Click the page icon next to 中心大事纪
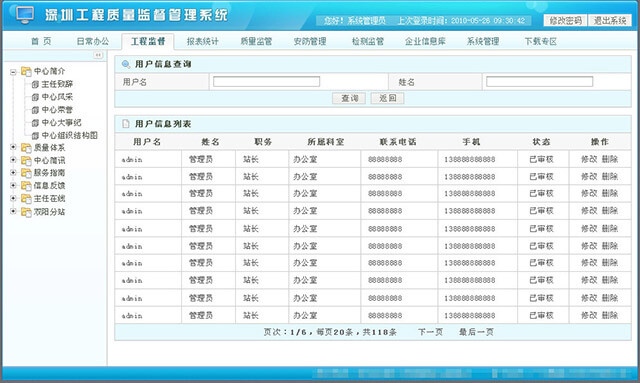Image resolution: width=640 pixels, height=383 pixels. coord(35,123)
